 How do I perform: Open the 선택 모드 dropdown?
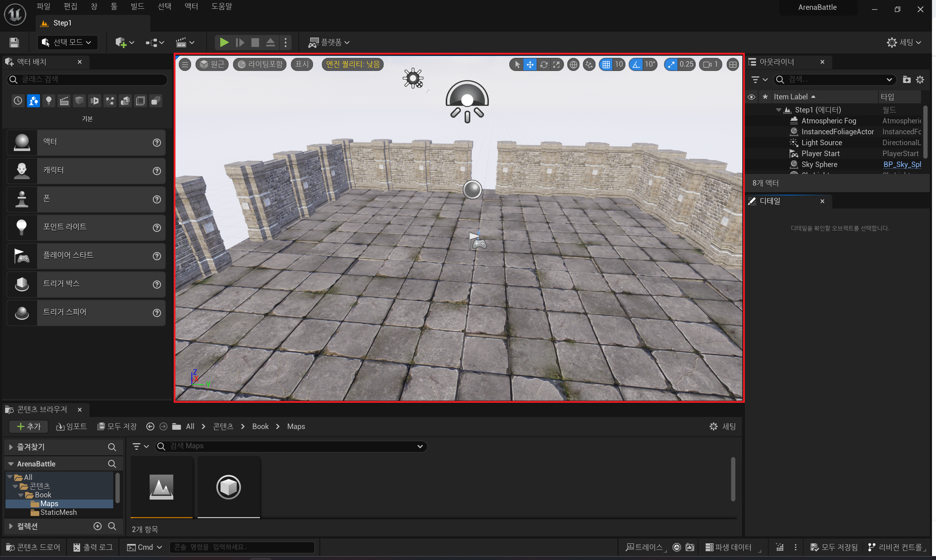tap(68, 42)
